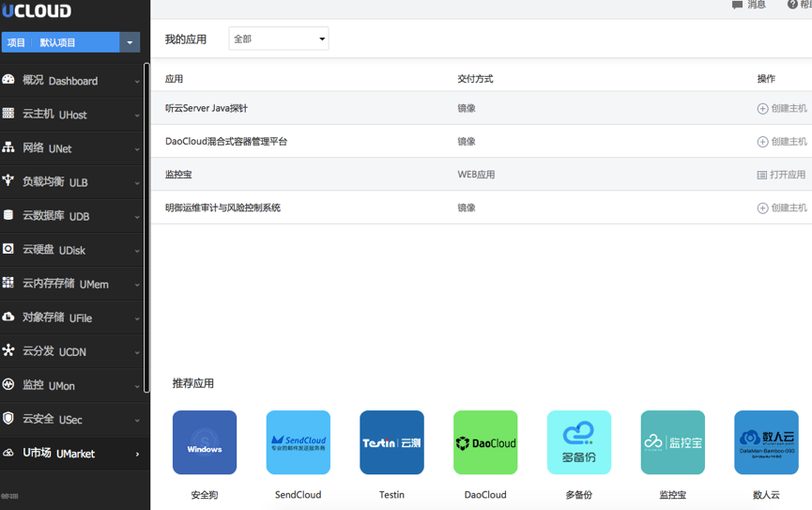Select the UCDN distribution icon
Image resolution: width=812 pixels, height=510 pixels.
click(x=8, y=350)
